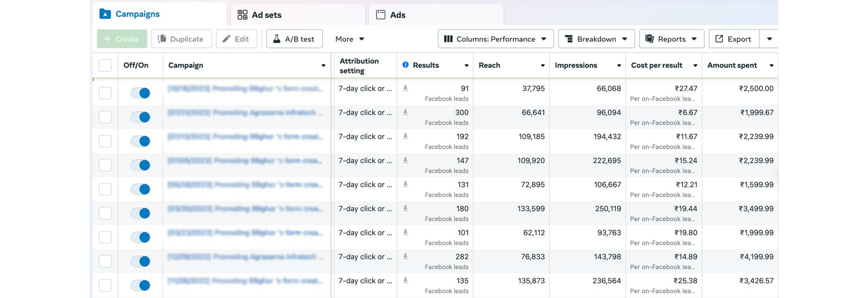The height and width of the screenshot is (298, 868).
Task: Expand the arrow next to Export
Action: pyautogui.click(x=769, y=38)
